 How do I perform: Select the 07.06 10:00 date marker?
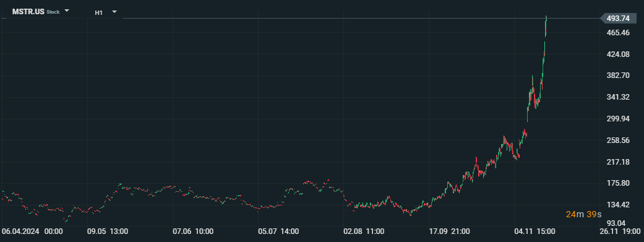(x=193, y=231)
